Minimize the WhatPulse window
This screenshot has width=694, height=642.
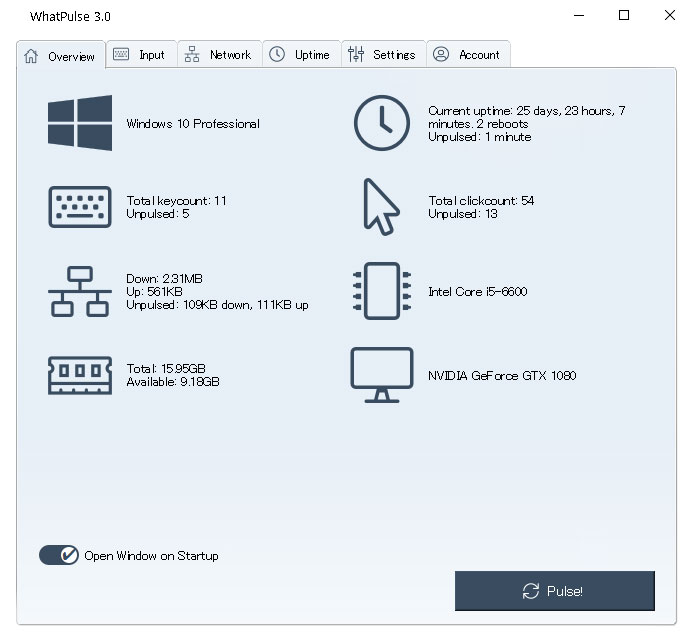coord(579,15)
